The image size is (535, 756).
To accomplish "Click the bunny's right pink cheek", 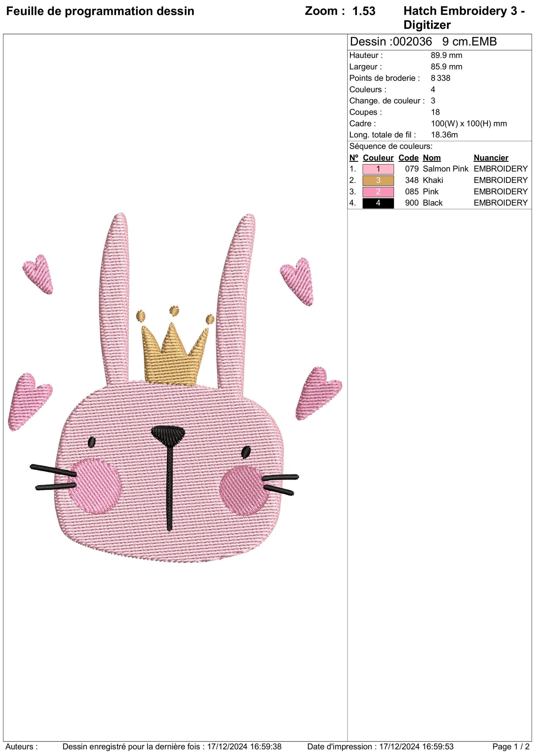I will [x=244, y=490].
